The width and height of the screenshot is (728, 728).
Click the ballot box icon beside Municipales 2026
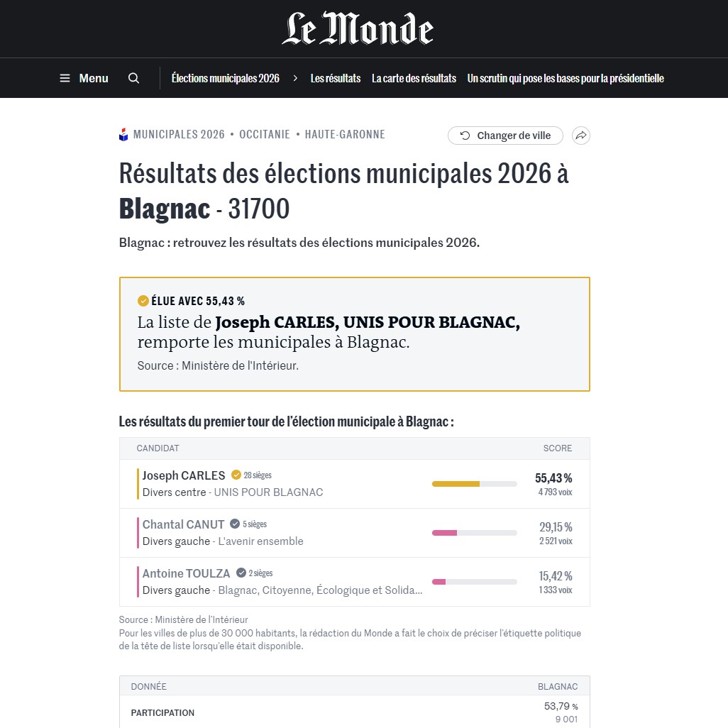(x=123, y=135)
